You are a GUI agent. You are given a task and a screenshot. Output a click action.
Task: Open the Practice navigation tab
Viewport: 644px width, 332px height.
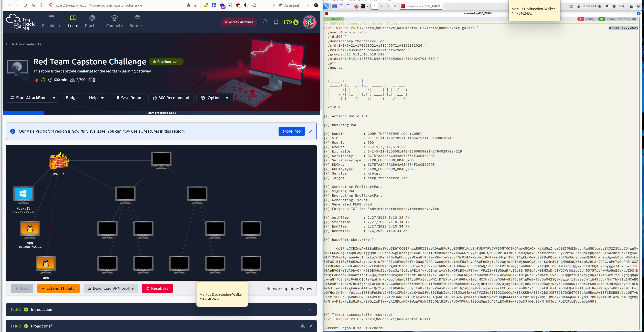click(x=92, y=21)
